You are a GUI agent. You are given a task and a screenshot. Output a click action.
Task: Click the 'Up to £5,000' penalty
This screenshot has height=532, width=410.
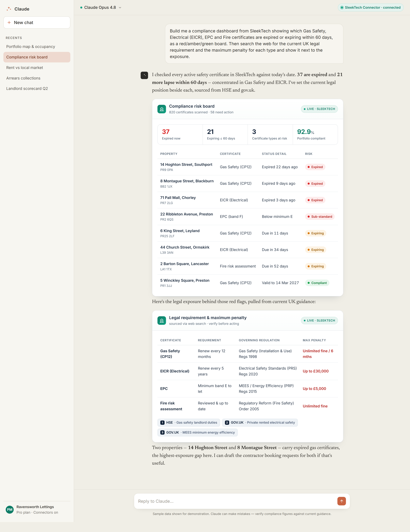point(314,389)
